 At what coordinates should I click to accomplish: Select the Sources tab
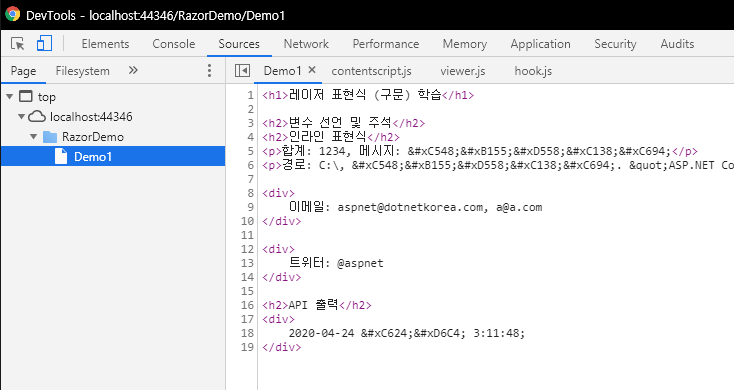(x=239, y=44)
